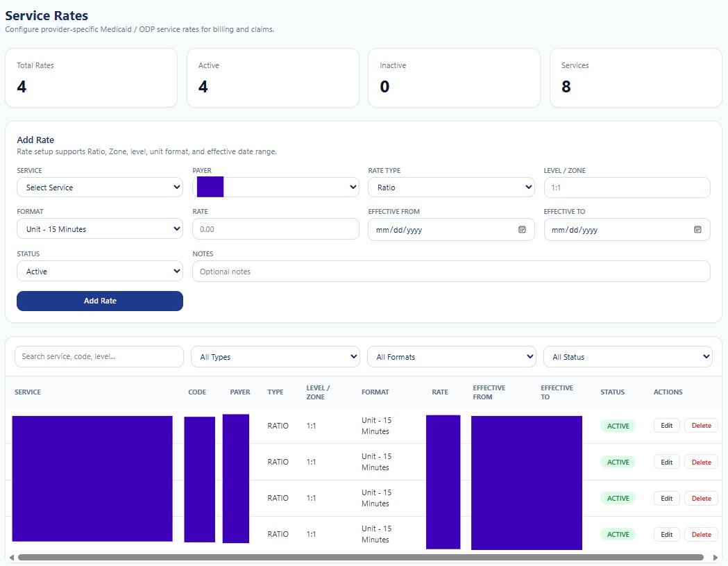Click the Optional notes field

coord(451,272)
